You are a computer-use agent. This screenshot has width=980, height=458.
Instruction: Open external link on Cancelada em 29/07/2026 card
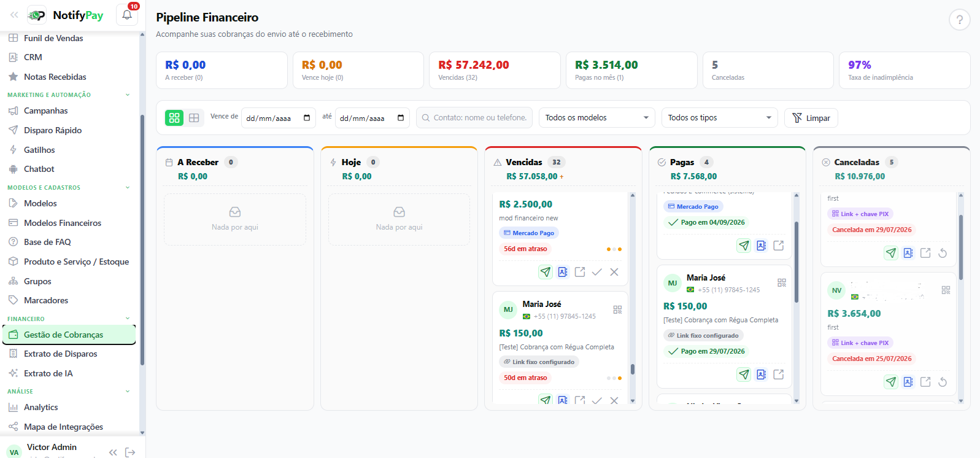925,253
